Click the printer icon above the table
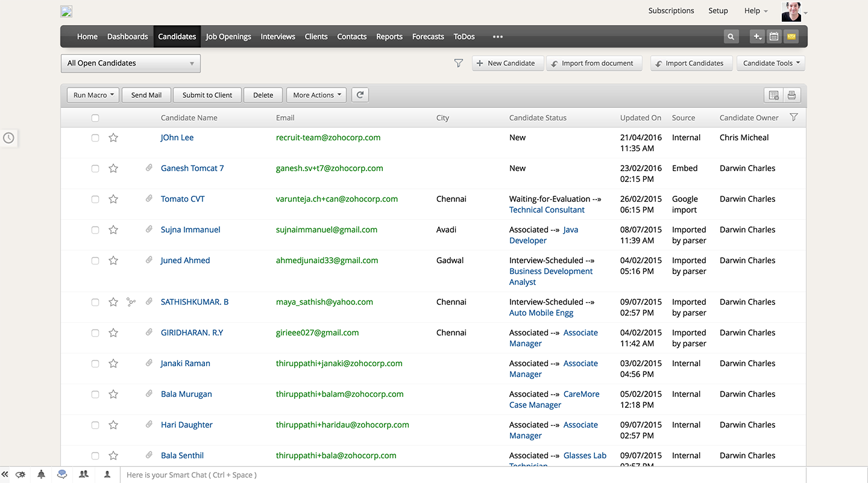This screenshot has height=483, width=868. click(x=792, y=95)
